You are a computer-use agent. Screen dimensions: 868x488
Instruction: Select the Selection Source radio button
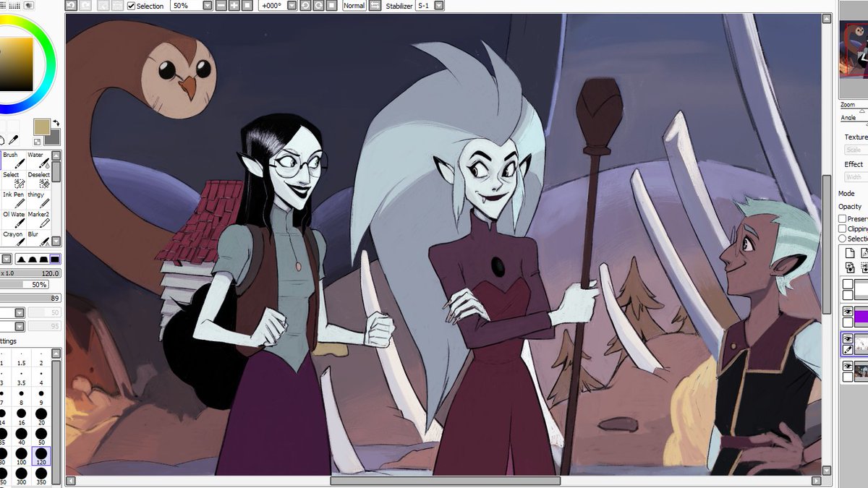[843, 239]
